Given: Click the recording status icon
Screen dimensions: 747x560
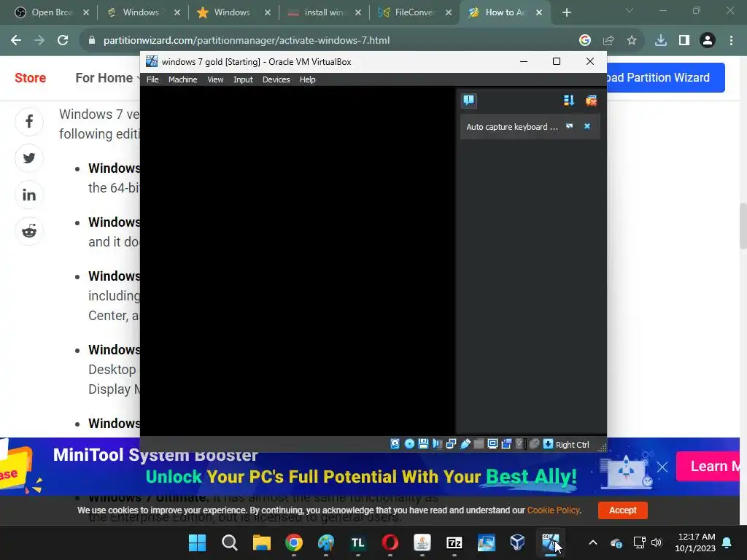Looking at the screenshot, I should pos(506,444).
